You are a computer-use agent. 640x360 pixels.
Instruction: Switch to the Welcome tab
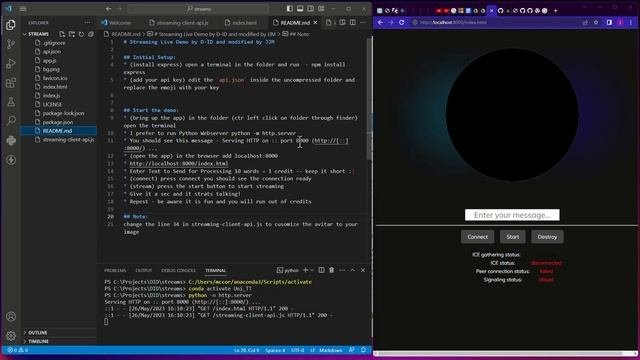click(120, 22)
